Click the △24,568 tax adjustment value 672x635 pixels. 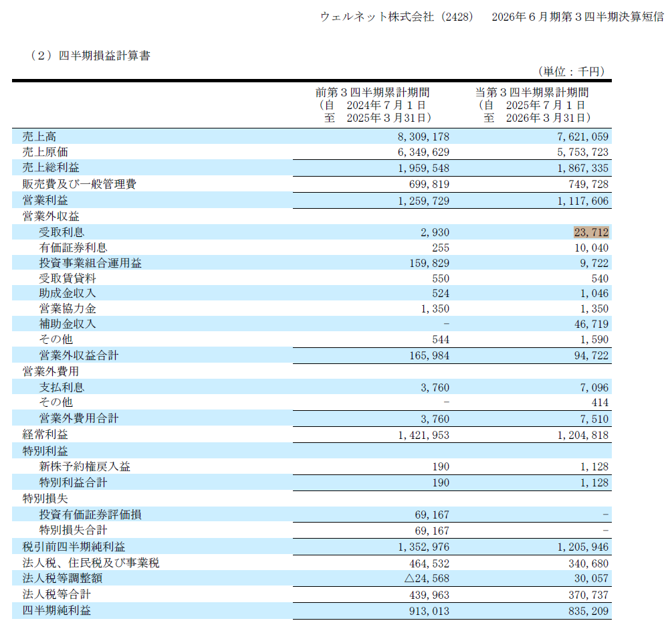coord(427,578)
